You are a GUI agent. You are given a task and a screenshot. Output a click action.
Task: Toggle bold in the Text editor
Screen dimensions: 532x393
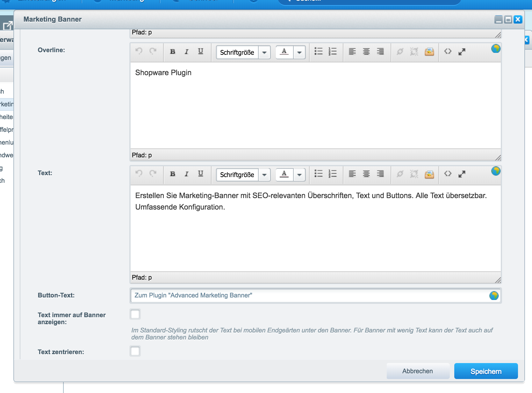(172, 174)
